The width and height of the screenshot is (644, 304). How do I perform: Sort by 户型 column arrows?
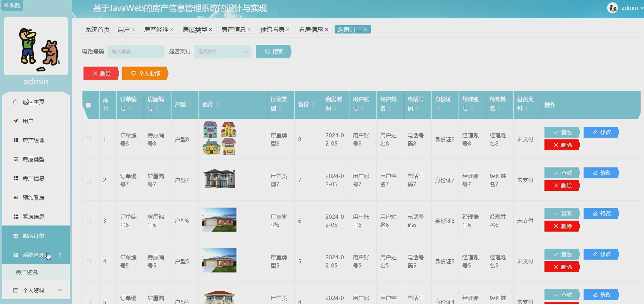click(190, 105)
